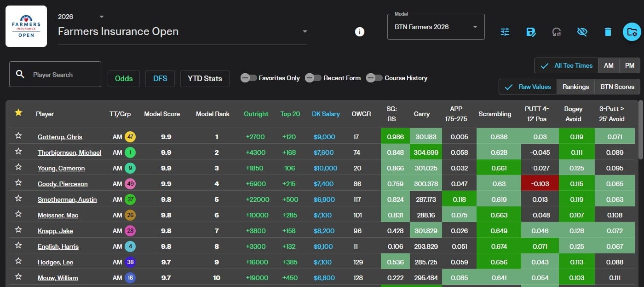The width and height of the screenshot is (644, 287).
Task: Mark Young, Cameron as favorite
Action: point(18,167)
